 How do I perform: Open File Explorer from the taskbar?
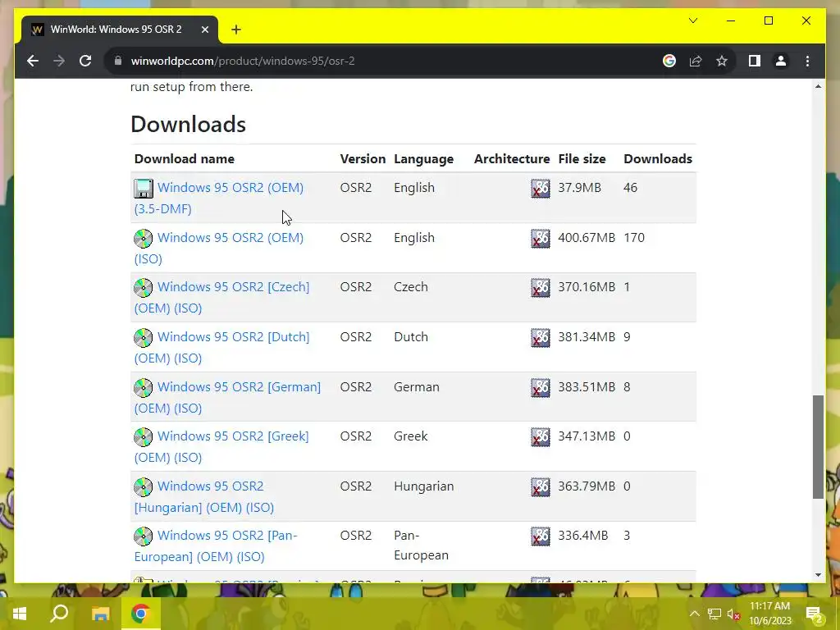tap(100, 614)
